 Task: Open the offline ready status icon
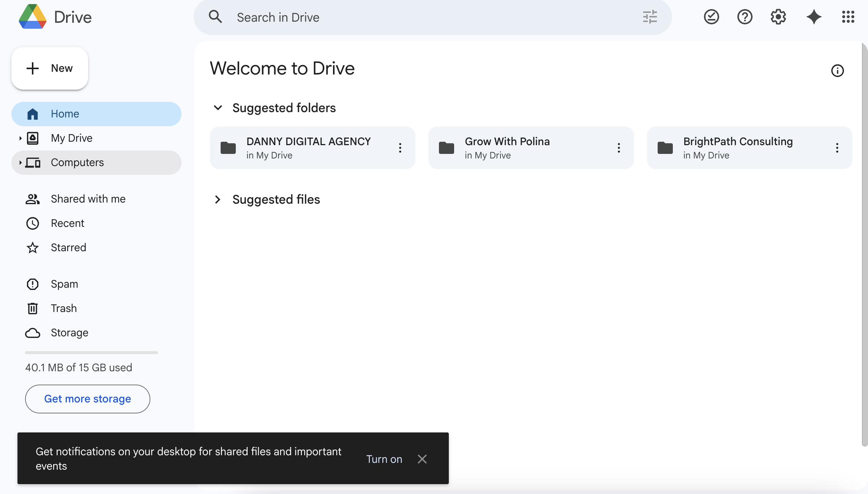711,17
